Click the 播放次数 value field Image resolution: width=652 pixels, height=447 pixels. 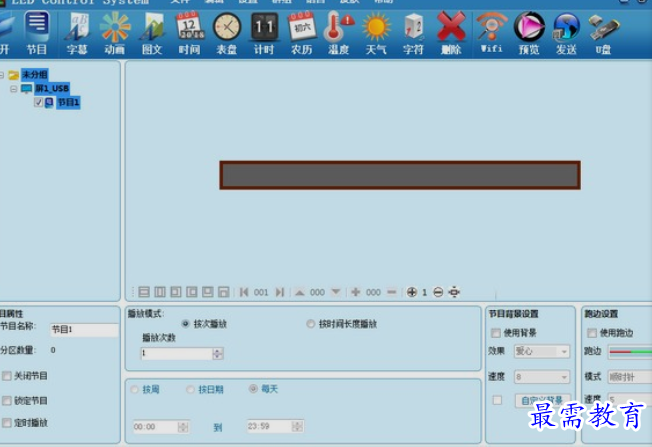tap(177, 353)
